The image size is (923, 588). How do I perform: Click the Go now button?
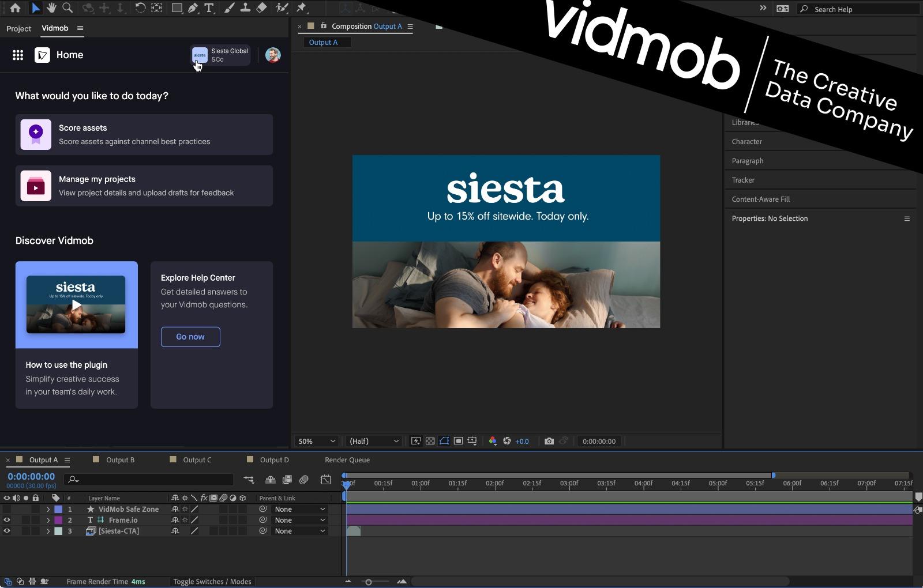point(190,337)
